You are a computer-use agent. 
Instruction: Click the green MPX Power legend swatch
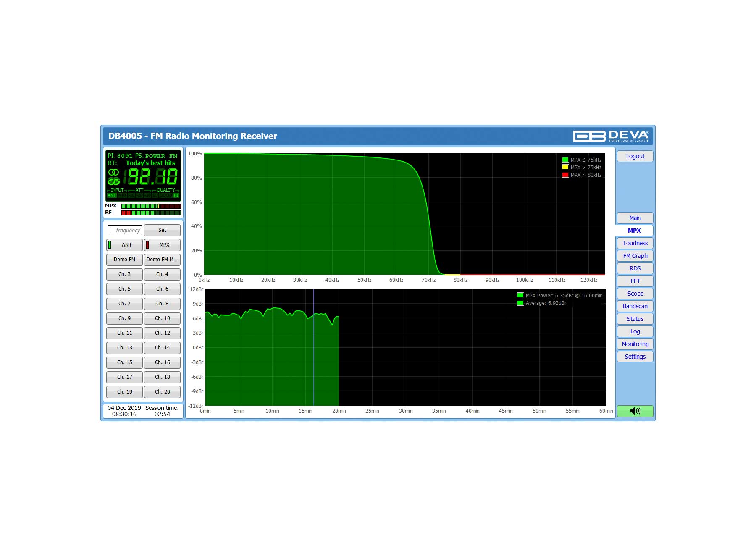pyautogui.click(x=520, y=295)
